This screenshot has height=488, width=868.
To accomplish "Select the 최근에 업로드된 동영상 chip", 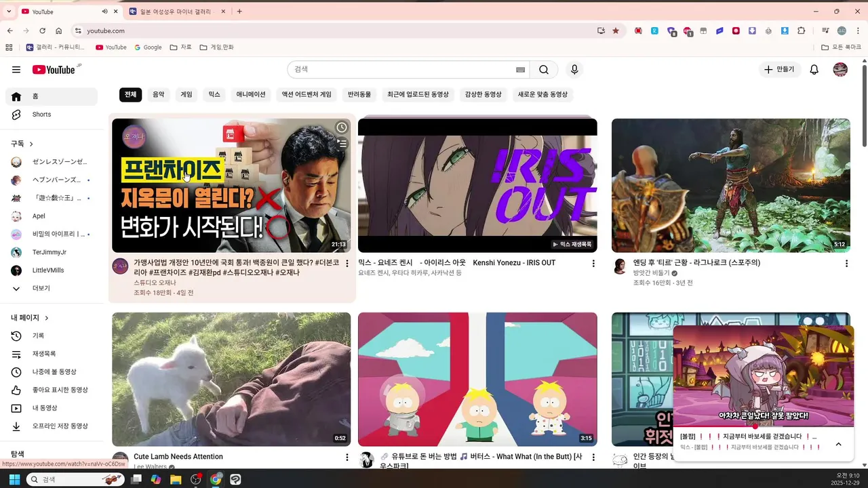I will tap(418, 95).
